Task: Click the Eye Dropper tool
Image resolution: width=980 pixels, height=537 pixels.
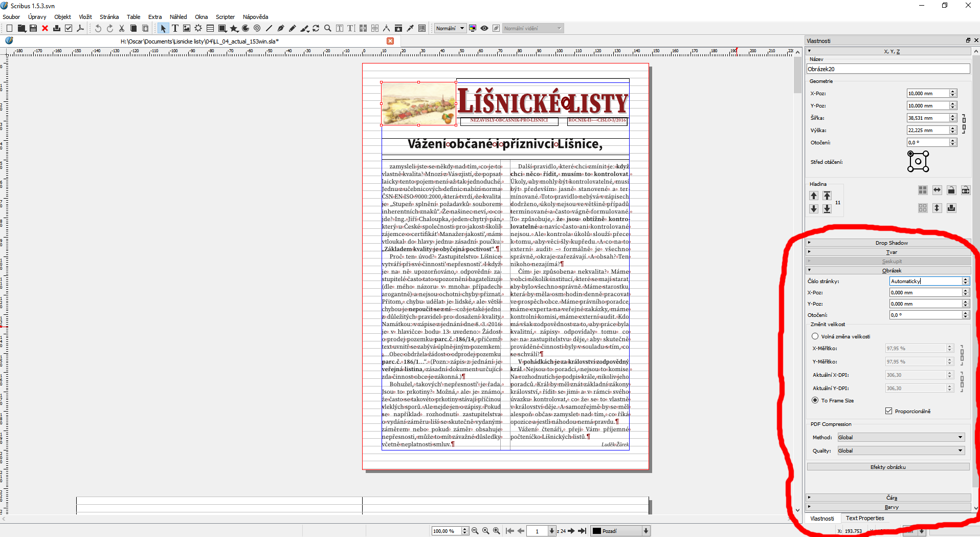Action: [x=410, y=29]
